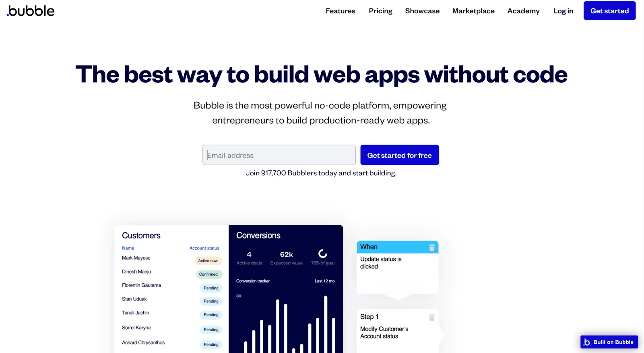Open the Showcase page
Viewport: 644px width, 353px height.
tap(422, 11)
